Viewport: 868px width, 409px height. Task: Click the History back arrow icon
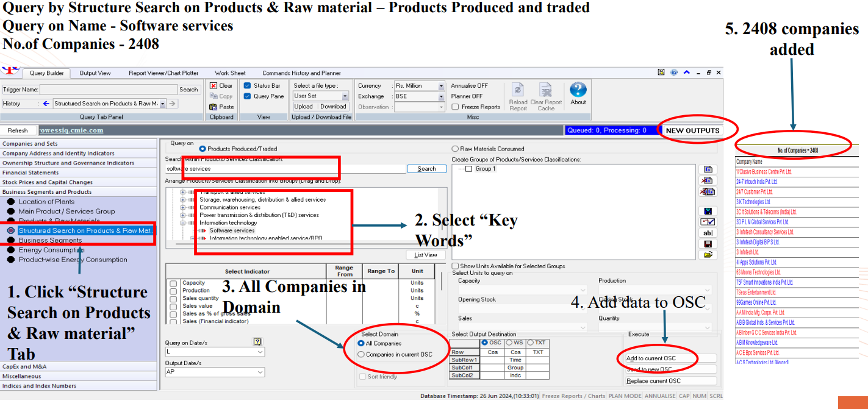tap(46, 104)
